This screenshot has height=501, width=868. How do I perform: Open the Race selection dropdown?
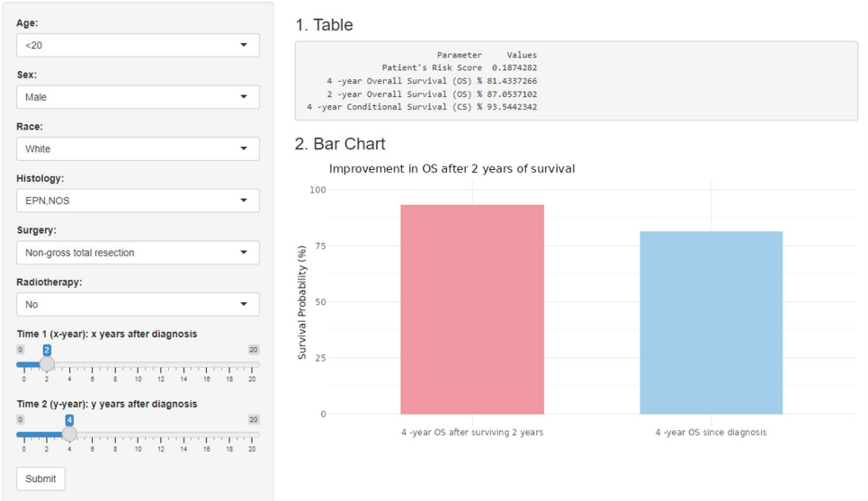(138, 148)
